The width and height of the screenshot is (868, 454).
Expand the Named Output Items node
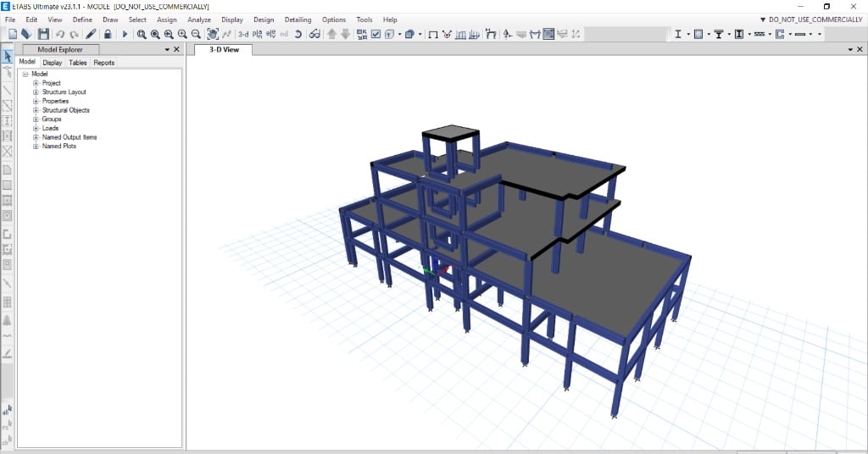36,137
